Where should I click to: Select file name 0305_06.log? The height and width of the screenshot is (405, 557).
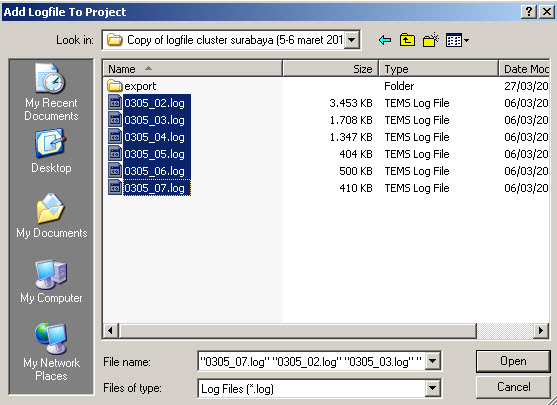click(x=155, y=171)
